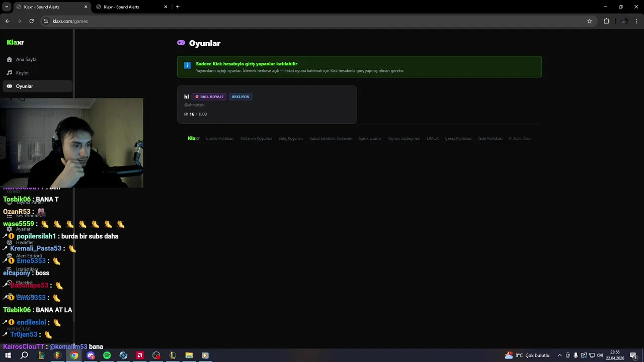644x362 pixels.
Task: Click chat message 'burda bir subs daha'
Action: point(90,236)
